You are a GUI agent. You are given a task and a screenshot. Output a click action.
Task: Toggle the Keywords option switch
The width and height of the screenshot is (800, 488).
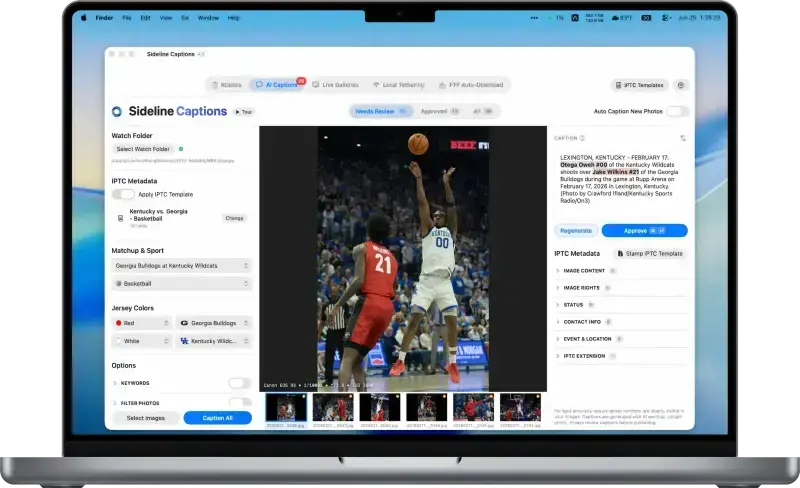coord(239,383)
